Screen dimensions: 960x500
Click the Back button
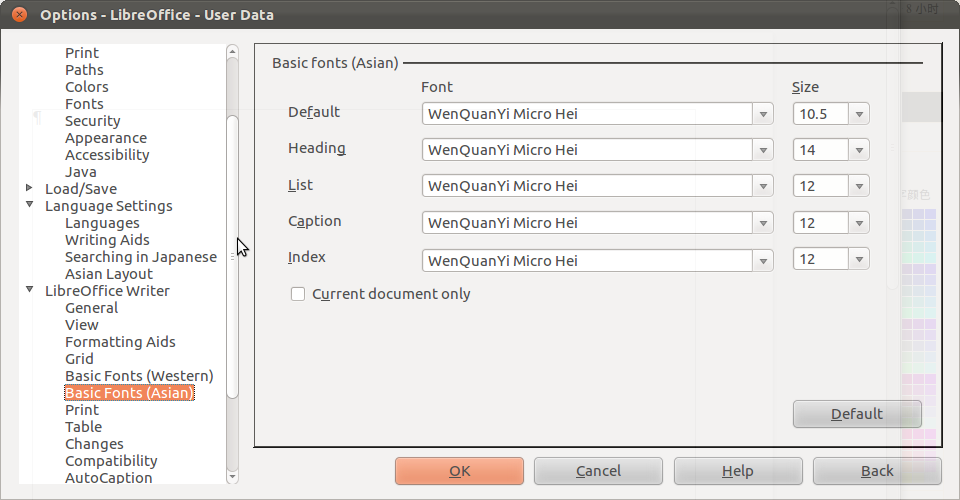point(877,471)
